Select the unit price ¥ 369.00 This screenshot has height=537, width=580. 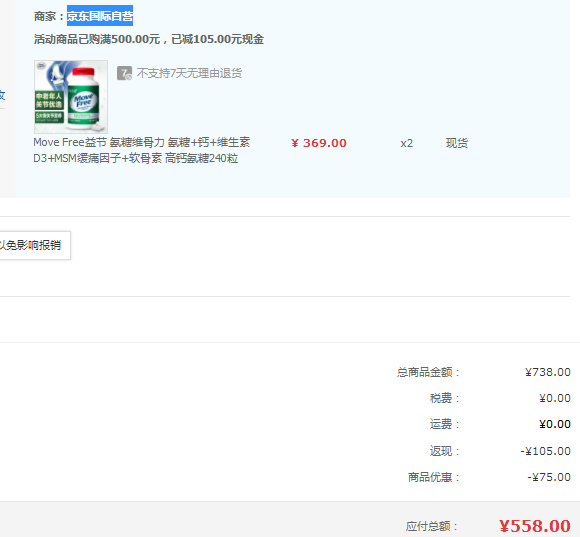[319, 143]
